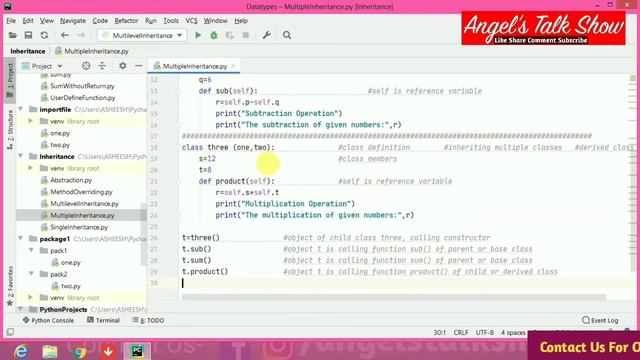This screenshot has height=360, width=640.
Task: Run the program with green play icon
Action: (198, 36)
